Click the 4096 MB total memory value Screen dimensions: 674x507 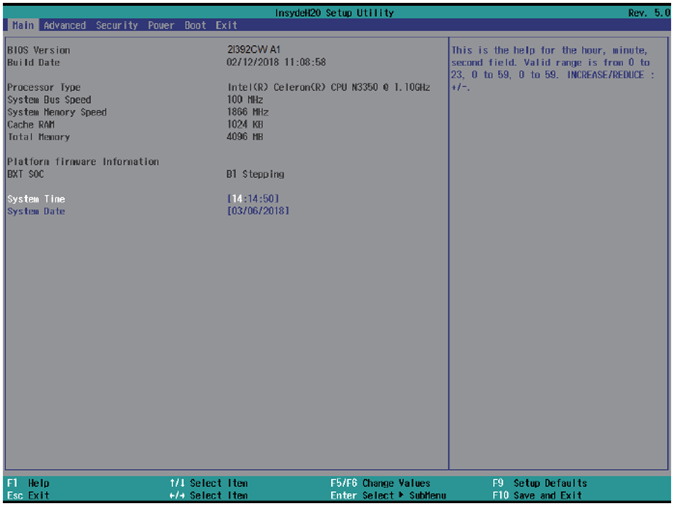click(x=245, y=137)
